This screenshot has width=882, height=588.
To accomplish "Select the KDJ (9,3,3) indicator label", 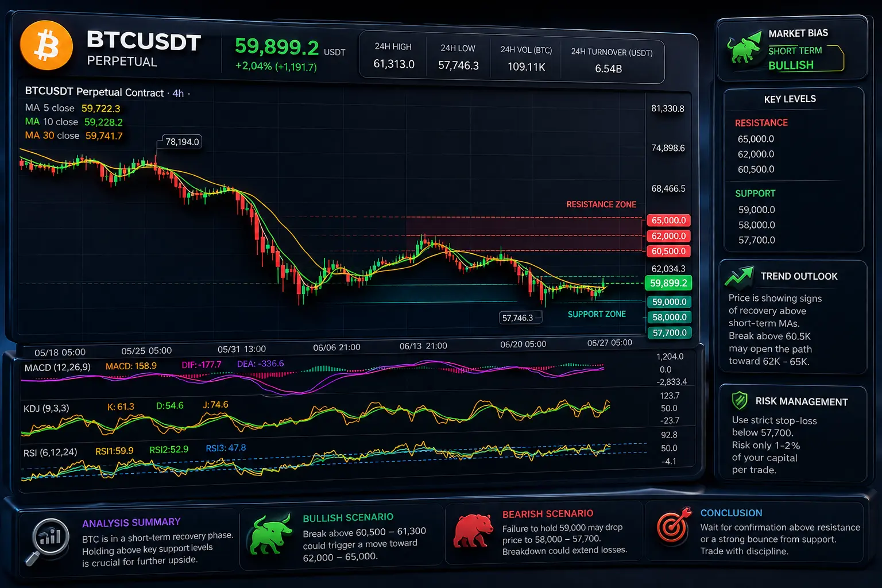I will pyautogui.click(x=46, y=408).
